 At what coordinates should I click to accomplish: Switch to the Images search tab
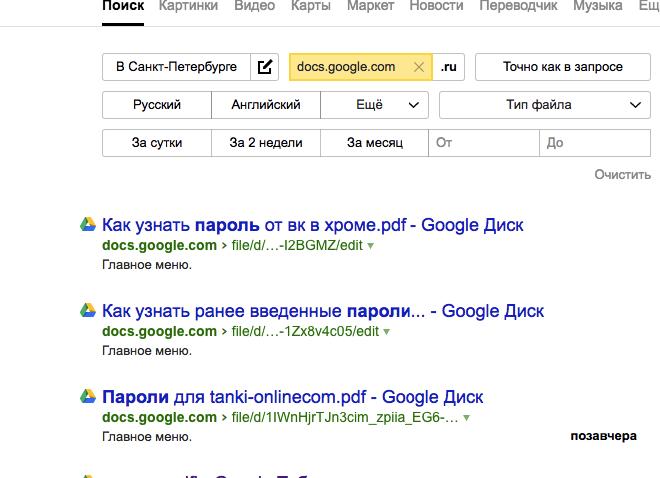pos(188,6)
